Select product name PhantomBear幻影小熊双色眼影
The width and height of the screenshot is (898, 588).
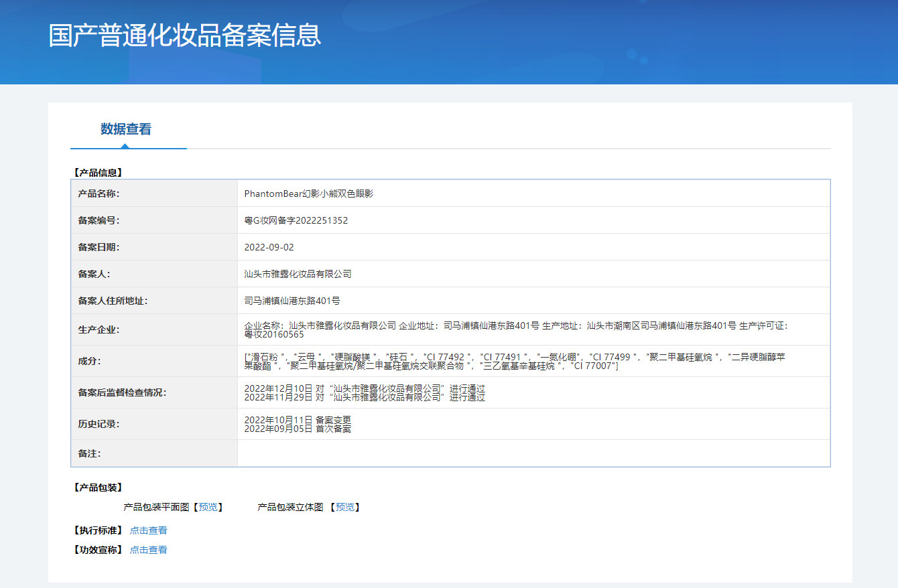click(x=308, y=194)
